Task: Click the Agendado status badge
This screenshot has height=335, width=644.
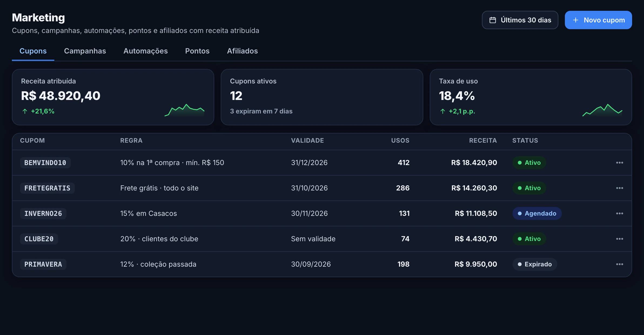Action: [537, 213]
